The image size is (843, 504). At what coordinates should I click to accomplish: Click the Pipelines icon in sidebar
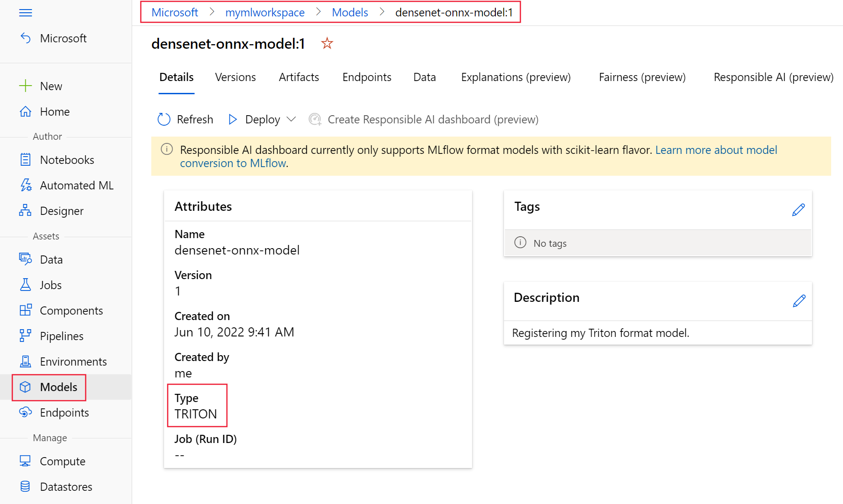click(26, 336)
